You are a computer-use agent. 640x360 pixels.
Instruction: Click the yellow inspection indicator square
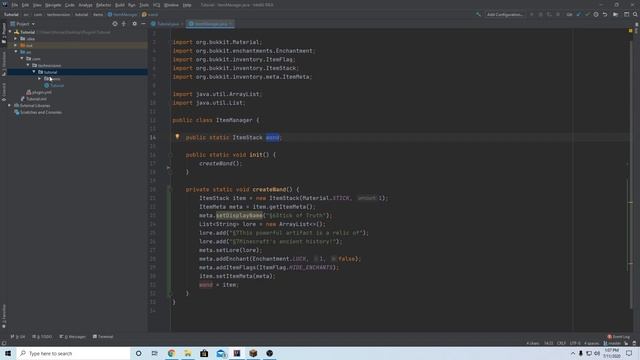point(631,31)
